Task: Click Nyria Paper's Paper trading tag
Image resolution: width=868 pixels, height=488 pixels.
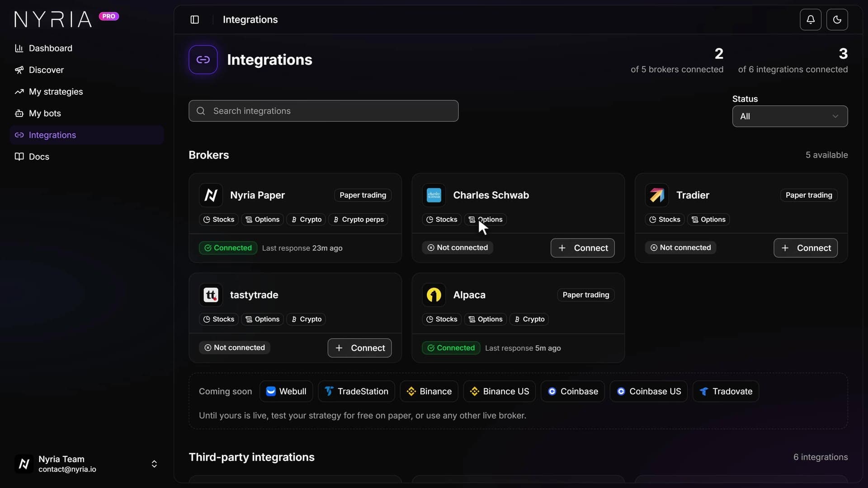Action: (x=363, y=195)
